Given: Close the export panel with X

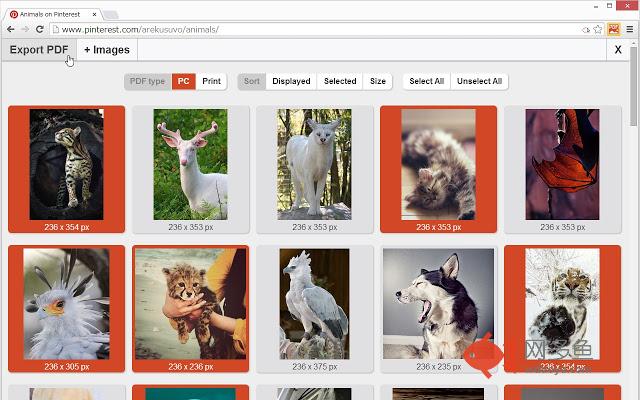Looking at the screenshot, I should (x=618, y=50).
